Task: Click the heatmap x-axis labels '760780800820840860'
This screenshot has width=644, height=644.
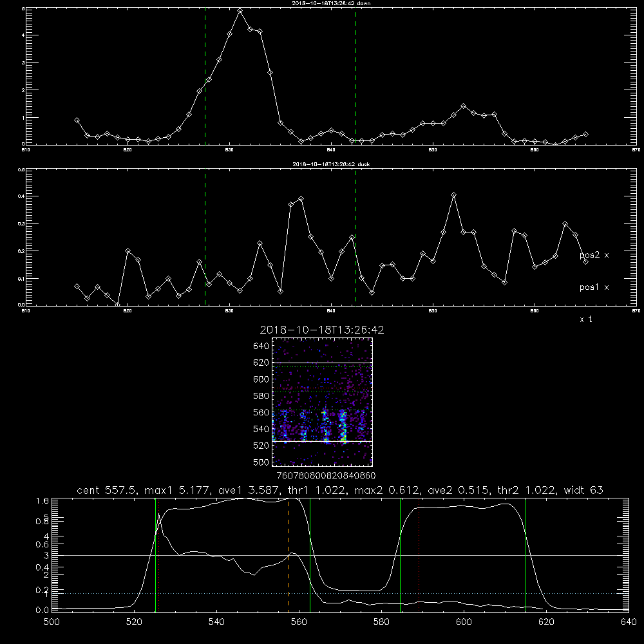Action: tap(327, 475)
